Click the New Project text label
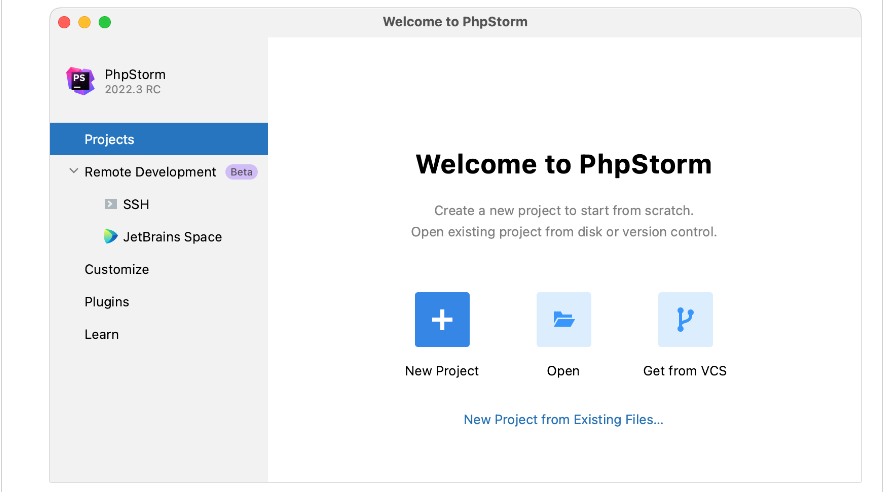Image resolution: width=883 pixels, height=492 pixels. [x=442, y=371]
